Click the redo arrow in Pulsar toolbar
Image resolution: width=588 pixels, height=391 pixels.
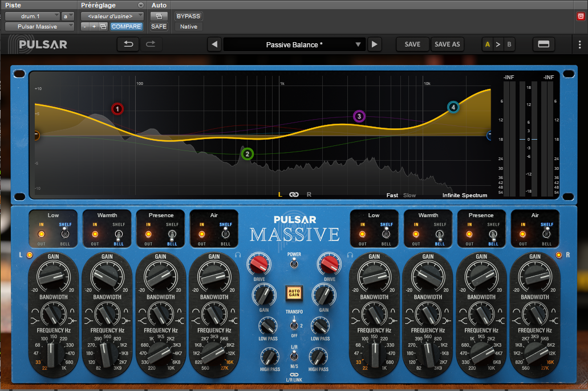point(151,44)
